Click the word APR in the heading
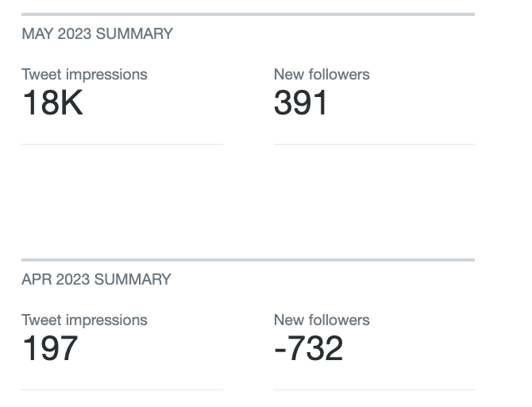 pyautogui.click(x=37, y=280)
